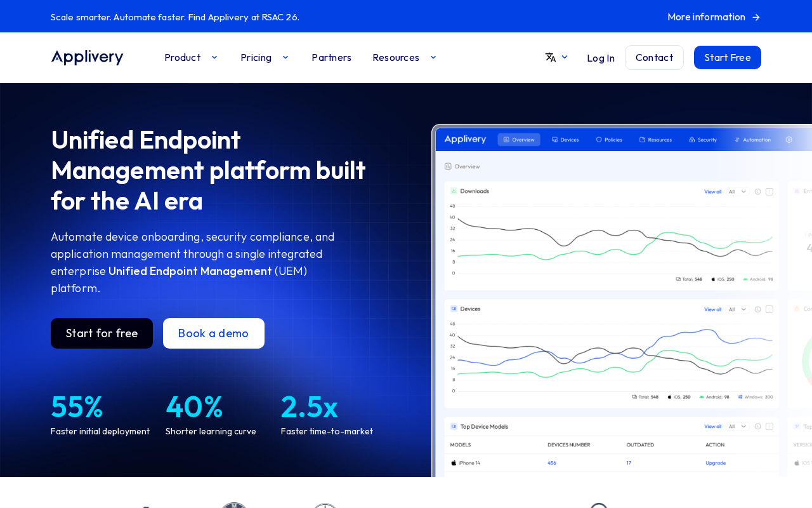
Task: Click the Unified Endpoint Management headline
Action: (x=209, y=170)
